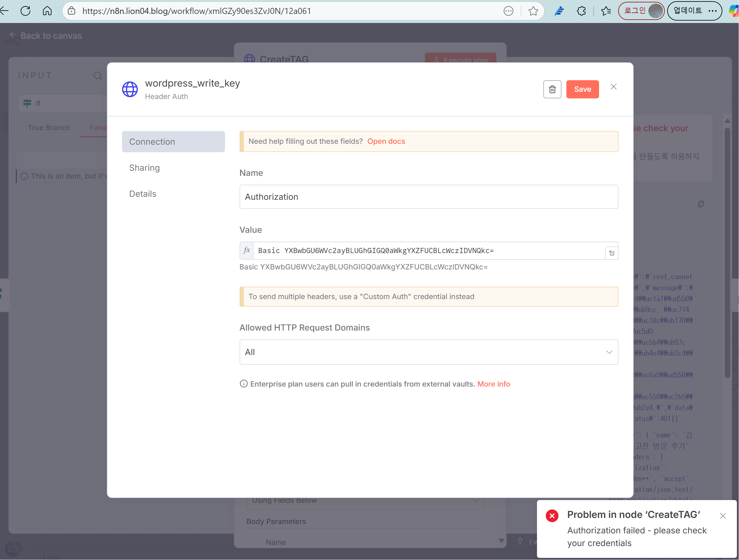Expand Allowed HTTP Request Domains dropdown
739x560 pixels.
429,352
